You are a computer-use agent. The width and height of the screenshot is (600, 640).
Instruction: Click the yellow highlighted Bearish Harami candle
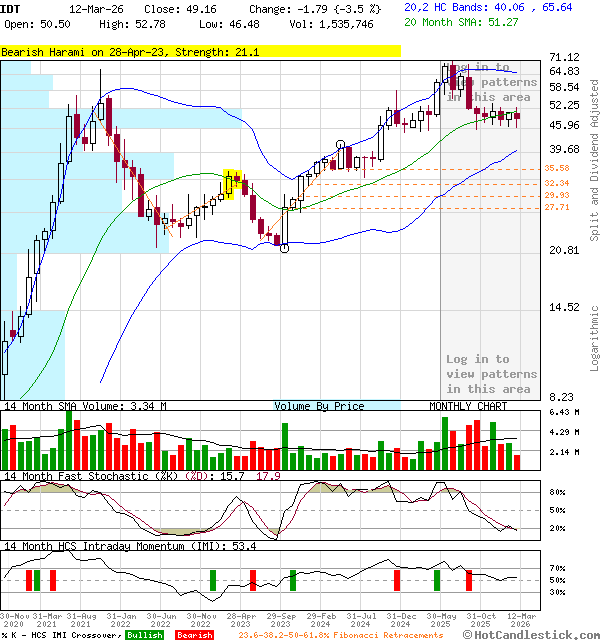point(232,183)
